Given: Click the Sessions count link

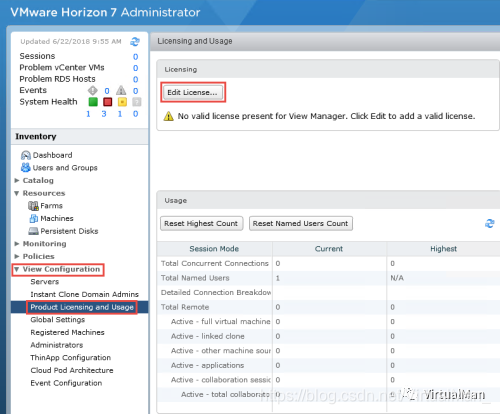Looking at the screenshot, I should (135, 57).
